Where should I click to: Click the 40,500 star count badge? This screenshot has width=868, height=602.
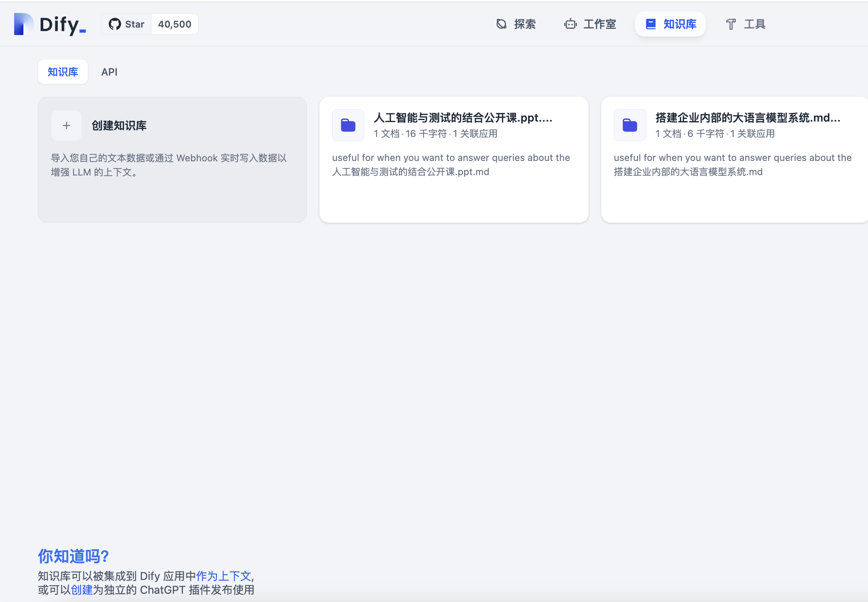(x=174, y=24)
